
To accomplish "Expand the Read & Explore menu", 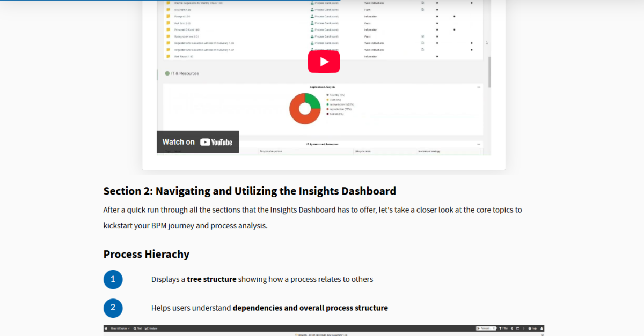I will (120, 328).
